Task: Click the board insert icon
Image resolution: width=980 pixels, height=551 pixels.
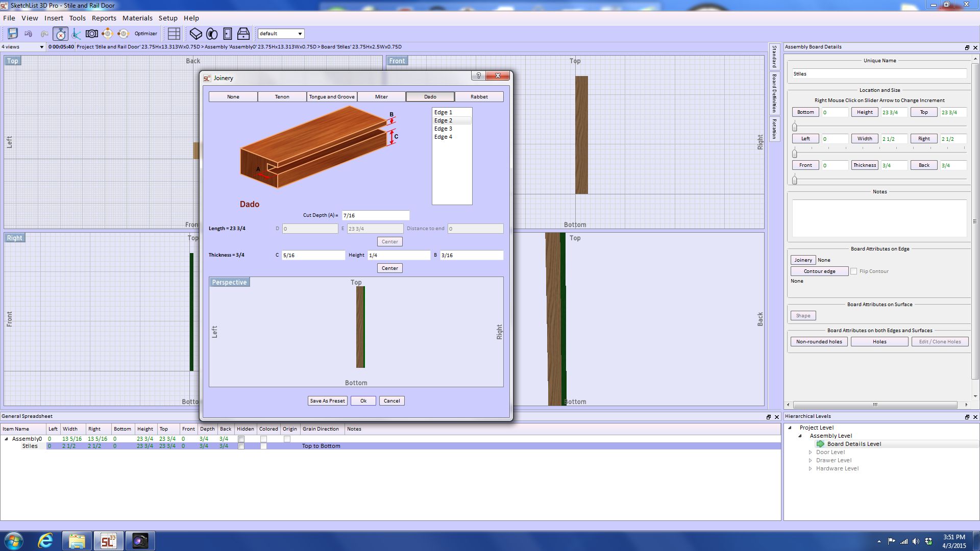Action: coord(196,34)
